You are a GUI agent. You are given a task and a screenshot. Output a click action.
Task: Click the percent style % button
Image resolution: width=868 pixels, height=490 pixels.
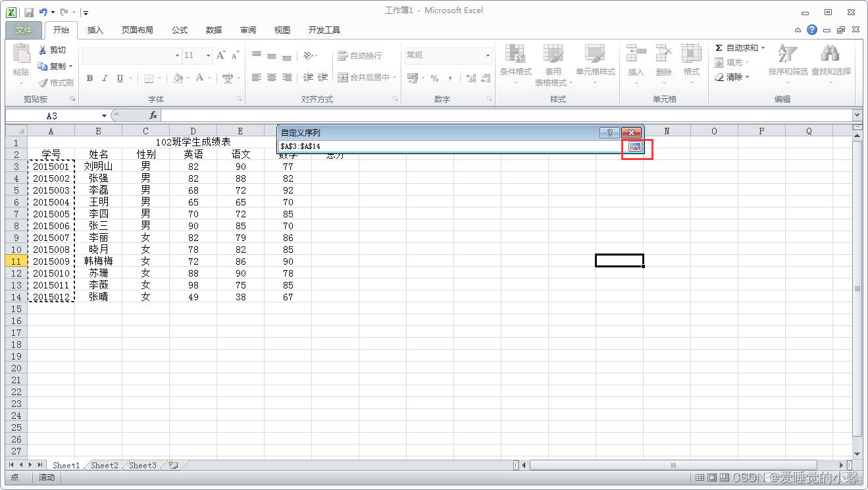(434, 78)
